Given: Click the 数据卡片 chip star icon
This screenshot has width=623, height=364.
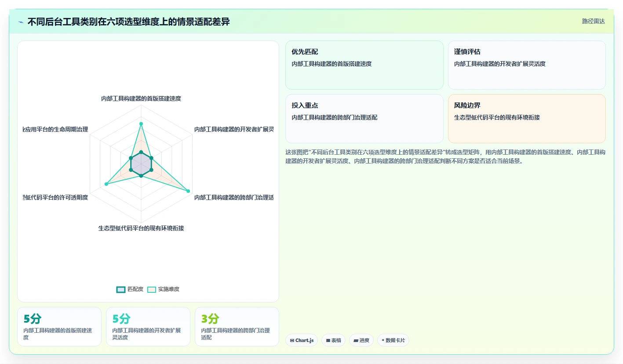Looking at the screenshot, I should click(383, 340).
